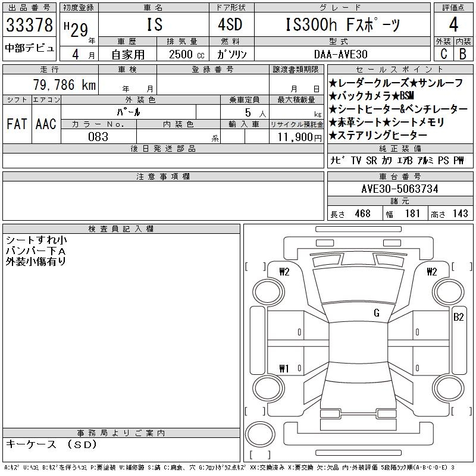Screen dimensions: 476x476
Task: Click the spare tire circle in diagram
Action: point(260,434)
